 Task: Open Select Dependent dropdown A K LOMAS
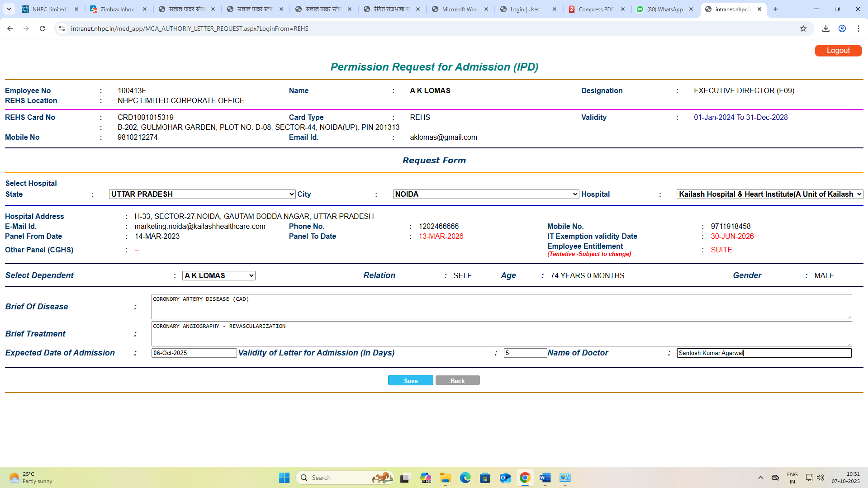[x=218, y=275]
